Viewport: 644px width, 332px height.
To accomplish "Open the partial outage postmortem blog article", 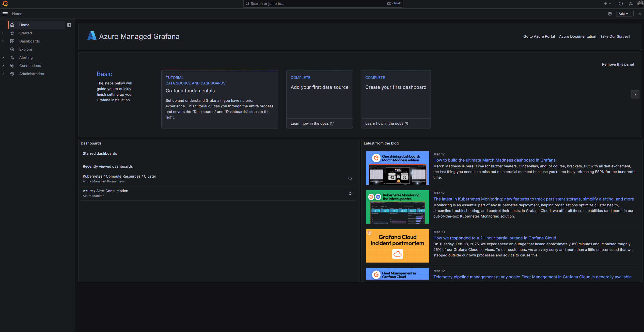I will (x=495, y=238).
